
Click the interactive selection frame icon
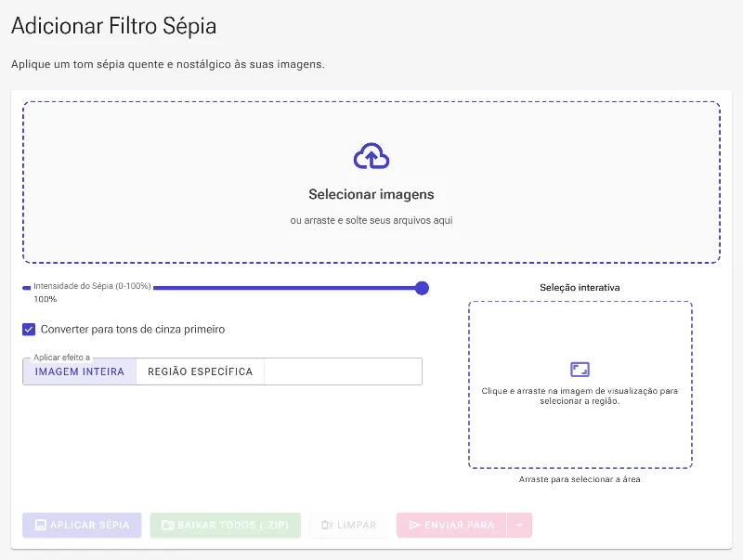click(x=580, y=369)
